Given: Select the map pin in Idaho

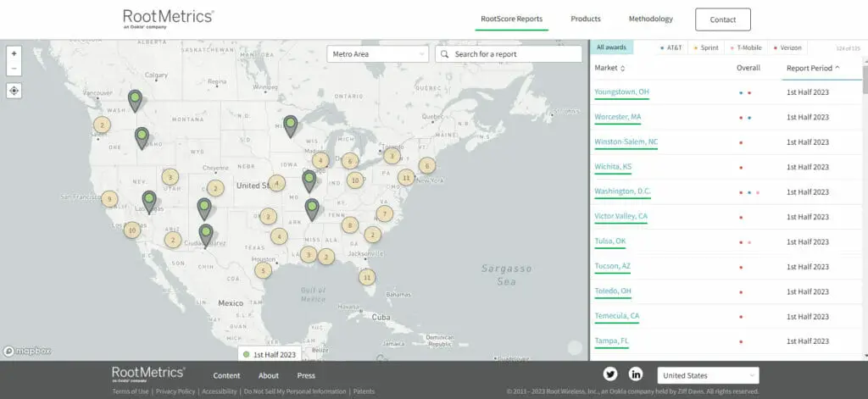Looking at the screenshot, I should click(x=142, y=138).
